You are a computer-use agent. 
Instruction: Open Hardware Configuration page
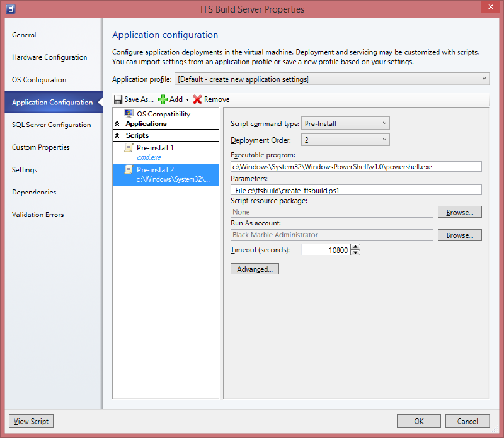coord(50,57)
